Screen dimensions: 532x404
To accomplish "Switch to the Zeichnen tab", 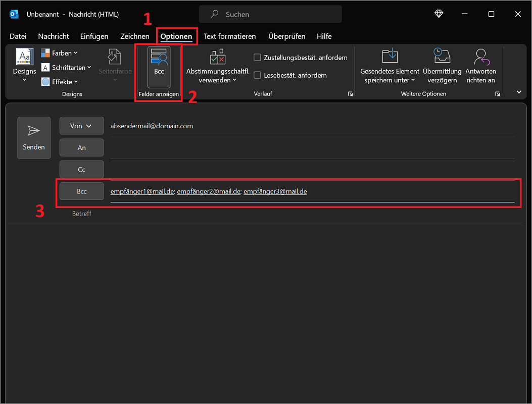I will coord(135,36).
